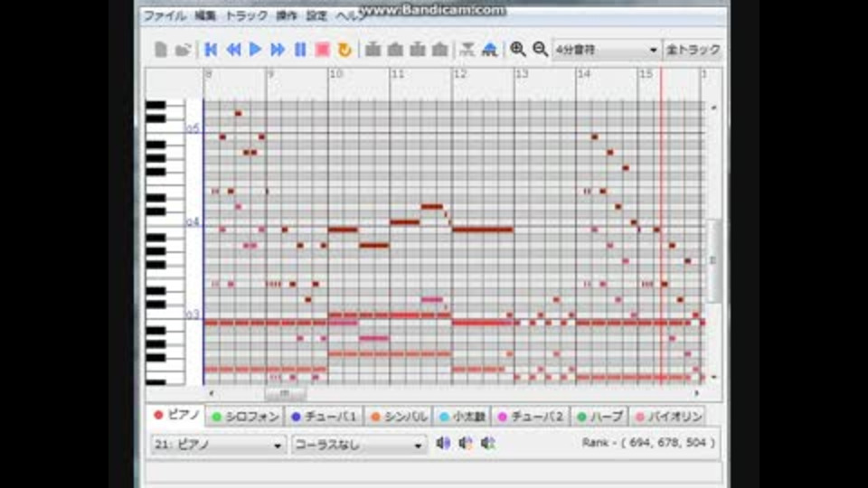Click the topmost black key on the piano keyboard

coord(156,105)
